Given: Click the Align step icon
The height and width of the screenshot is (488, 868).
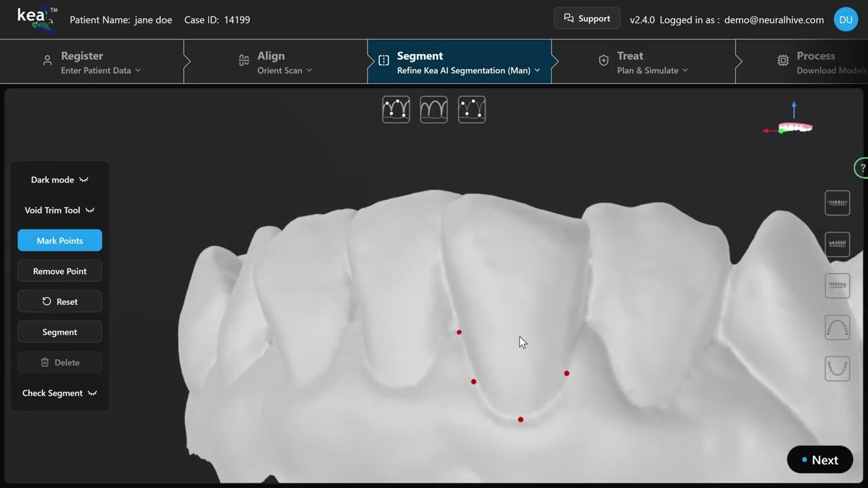Looking at the screenshot, I should [244, 61].
